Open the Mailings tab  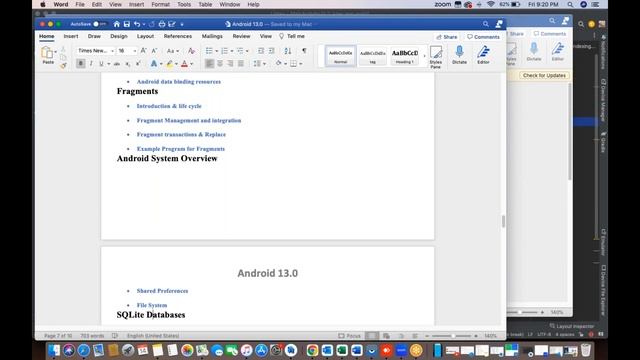pyautogui.click(x=212, y=36)
